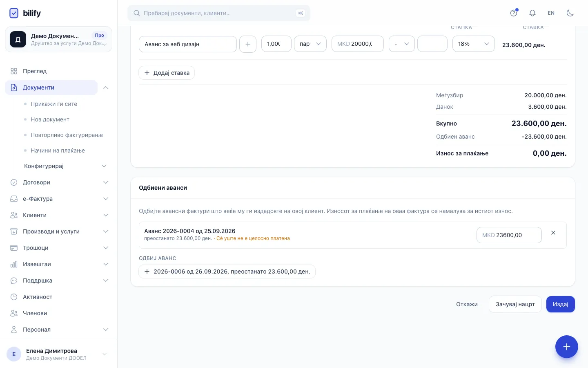This screenshot has height=368, width=588.
Task: Click the Производи и услуги icon
Action: (14, 231)
